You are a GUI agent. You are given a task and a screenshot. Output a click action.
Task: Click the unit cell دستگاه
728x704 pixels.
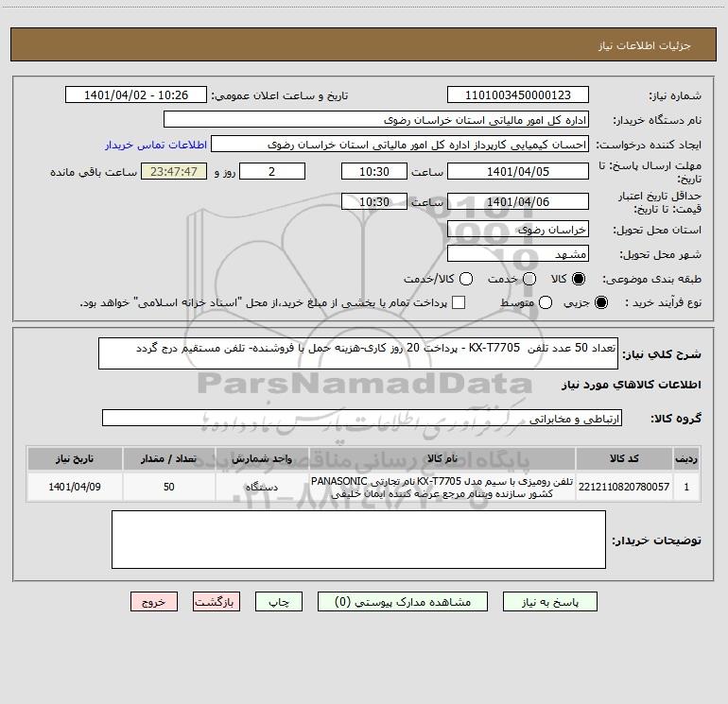pyautogui.click(x=262, y=487)
